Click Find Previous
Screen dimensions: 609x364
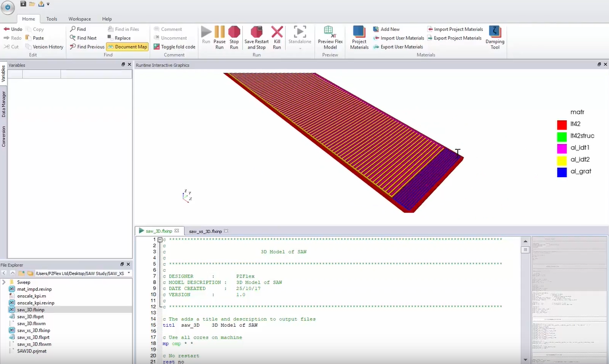(87, 46)
